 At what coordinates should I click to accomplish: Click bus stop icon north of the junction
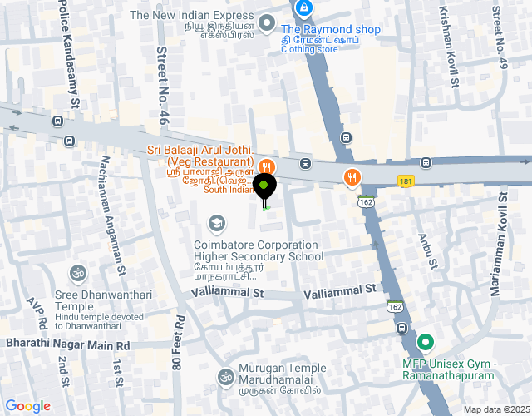(x=346, y=138)
